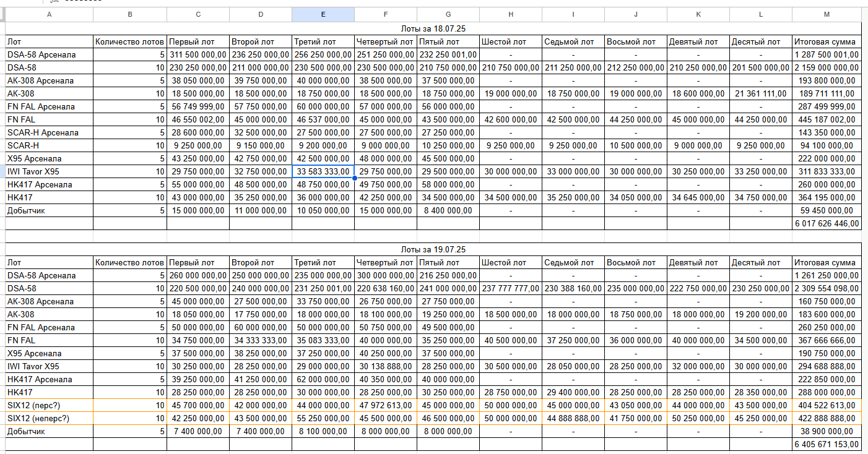Click total 59 450 000,00
This screenshot has width=868, height=454.
click(827, 210)
